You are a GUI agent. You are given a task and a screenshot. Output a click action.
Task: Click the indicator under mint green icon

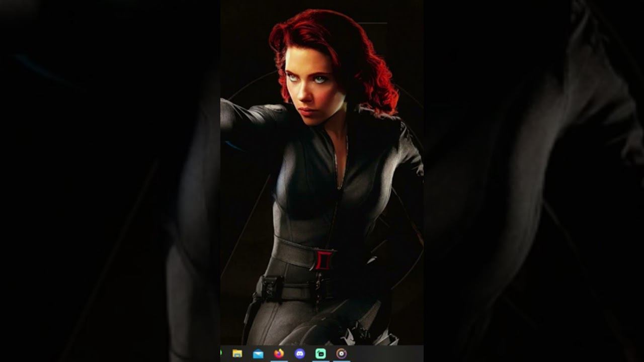point(320,360)
